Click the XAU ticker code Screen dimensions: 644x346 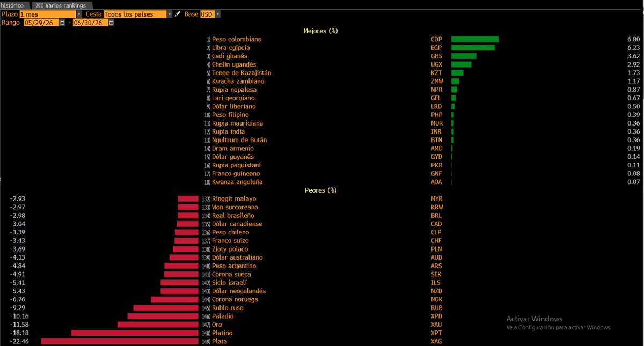436,325
